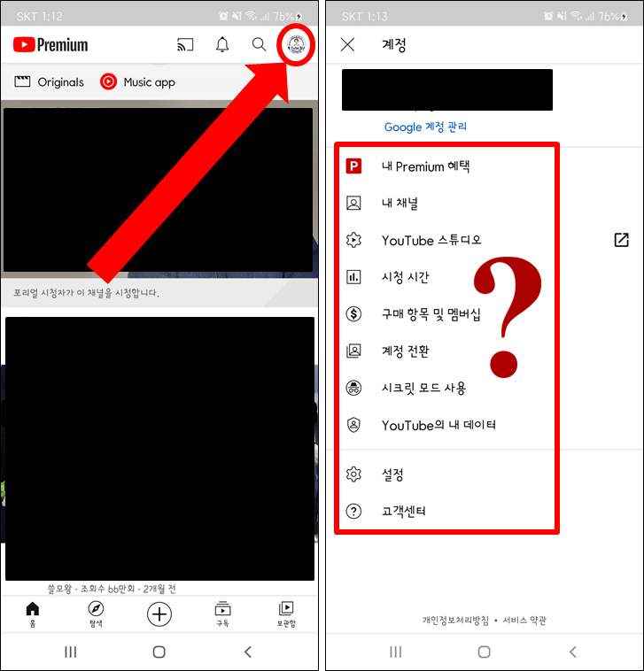644x671 pixels.
Task: Tap the external-link icon for YouTube Studio
Action: tap(621, 240)
